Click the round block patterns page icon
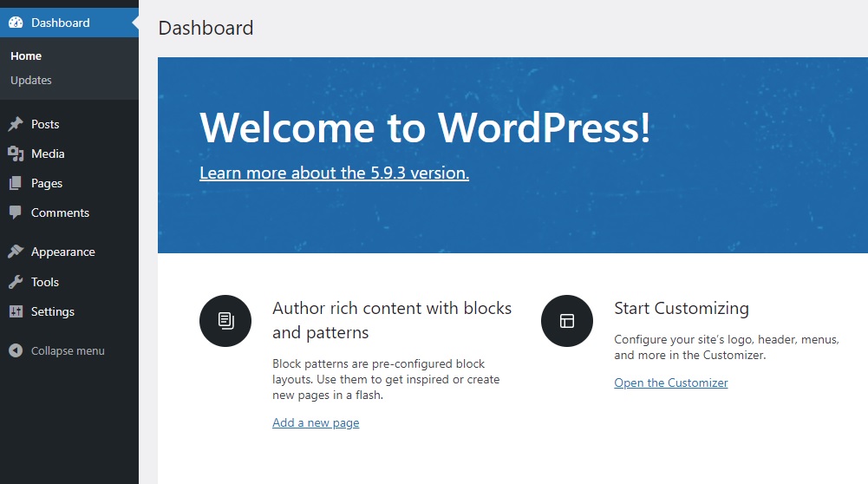 tap(225, 321)
